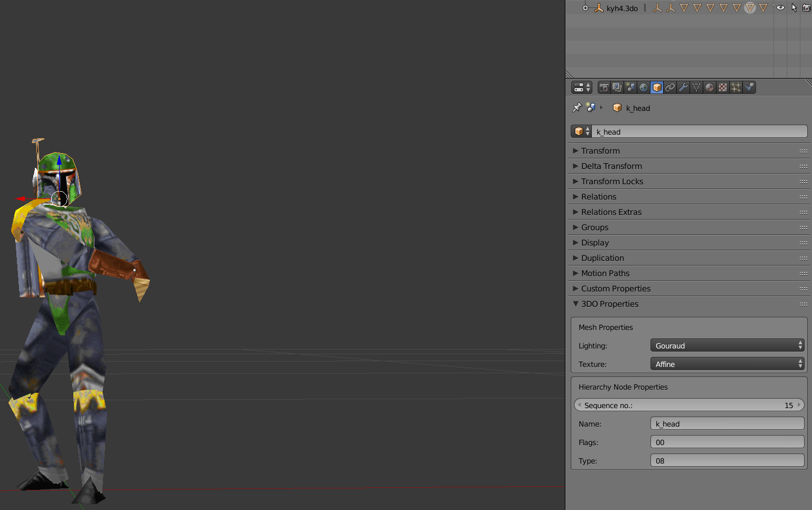
Task: Expand the Relations Extras panel
Action: pos(688,212)
